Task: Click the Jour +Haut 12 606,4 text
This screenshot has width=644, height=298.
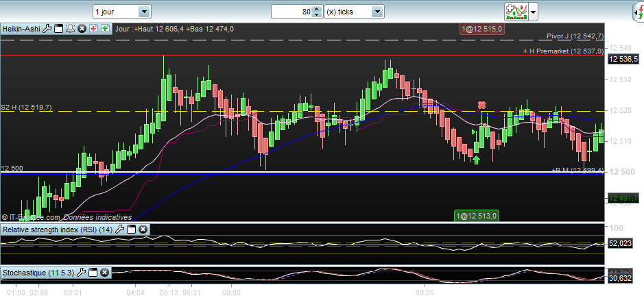Action: [150, 29]
